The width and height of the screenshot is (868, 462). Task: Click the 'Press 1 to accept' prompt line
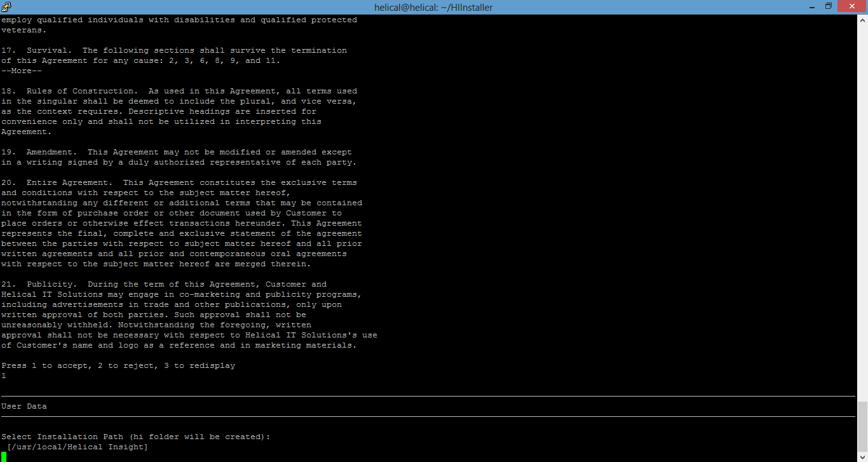(x=118, y=365)
